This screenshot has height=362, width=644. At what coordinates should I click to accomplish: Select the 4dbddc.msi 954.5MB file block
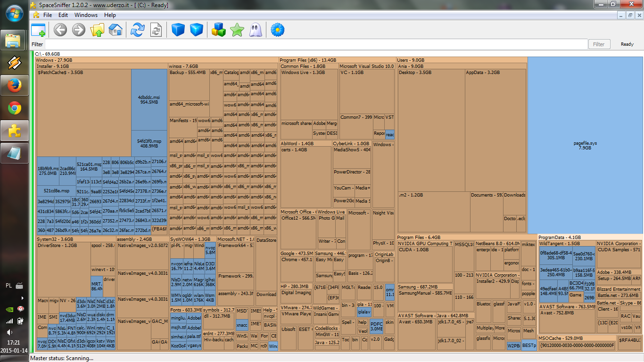coord(149,100)
